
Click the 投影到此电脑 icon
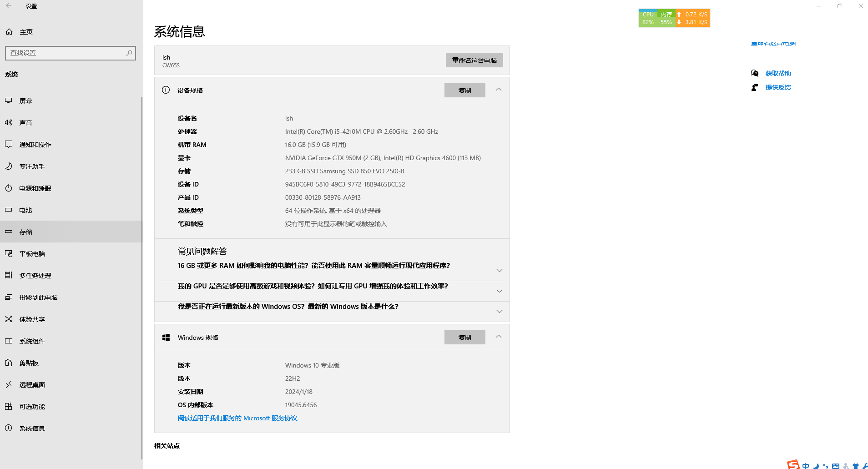pyautogui.click(x=9, y=297)
